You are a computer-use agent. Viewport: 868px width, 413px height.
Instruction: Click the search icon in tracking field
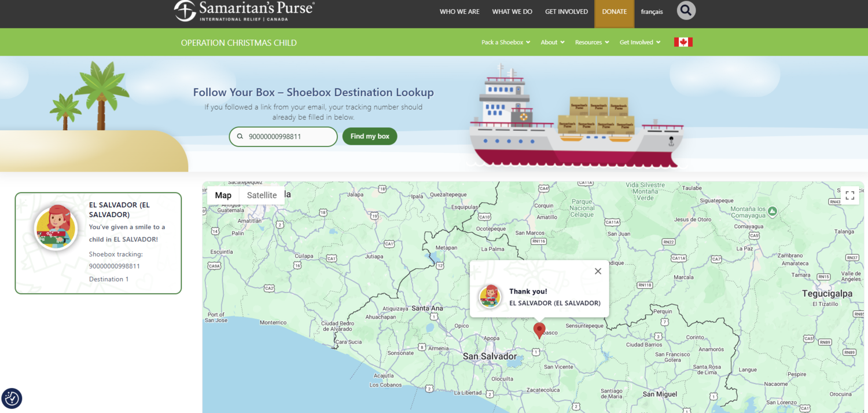240,137
